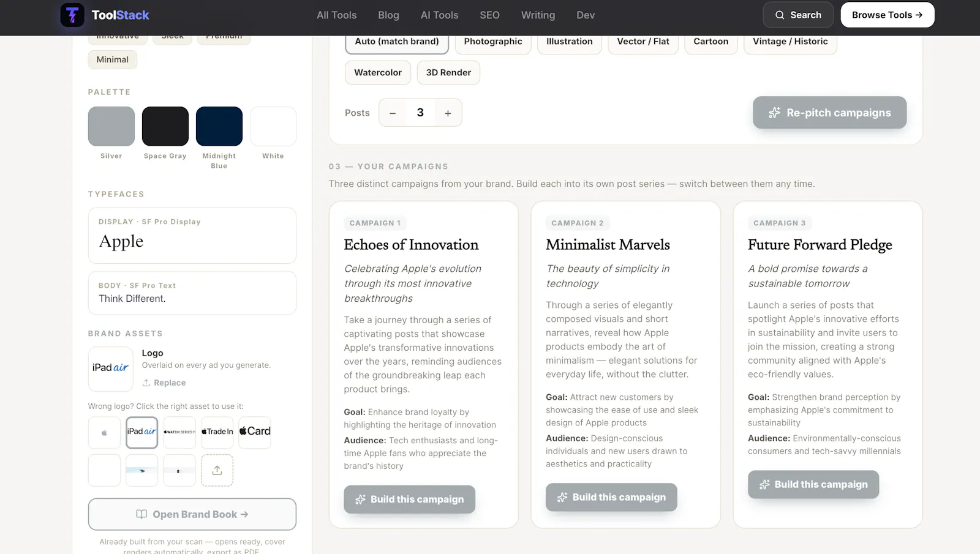Screen dimensions: 980x554
Task: Click the CAMPAIGN 3 badge
Action: (779, 223)
